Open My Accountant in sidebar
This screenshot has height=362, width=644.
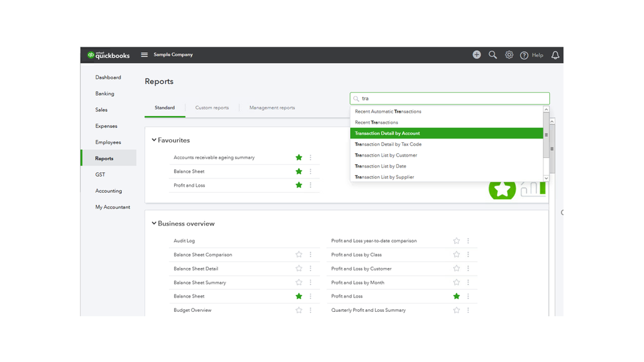pyautogui.click(x=113, y=207)
